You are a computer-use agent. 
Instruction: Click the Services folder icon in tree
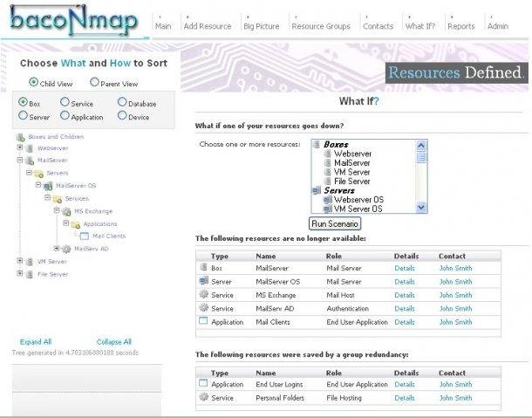58,199
